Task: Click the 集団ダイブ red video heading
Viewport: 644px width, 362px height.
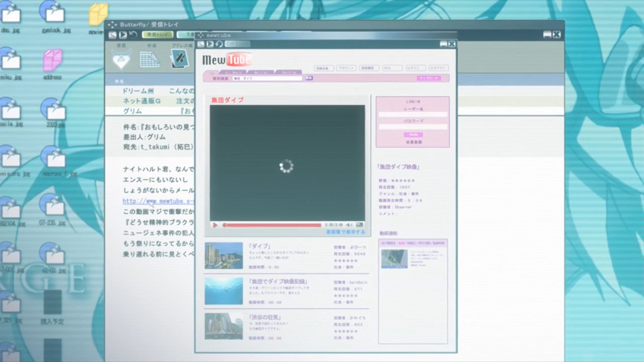Action: pos(227,100)
